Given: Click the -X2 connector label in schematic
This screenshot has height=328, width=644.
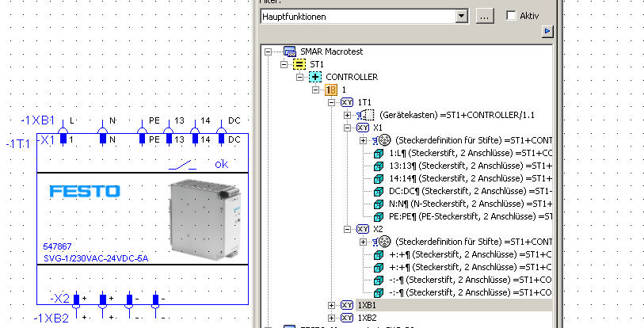Looking at the screenshot, I should 60,299.
